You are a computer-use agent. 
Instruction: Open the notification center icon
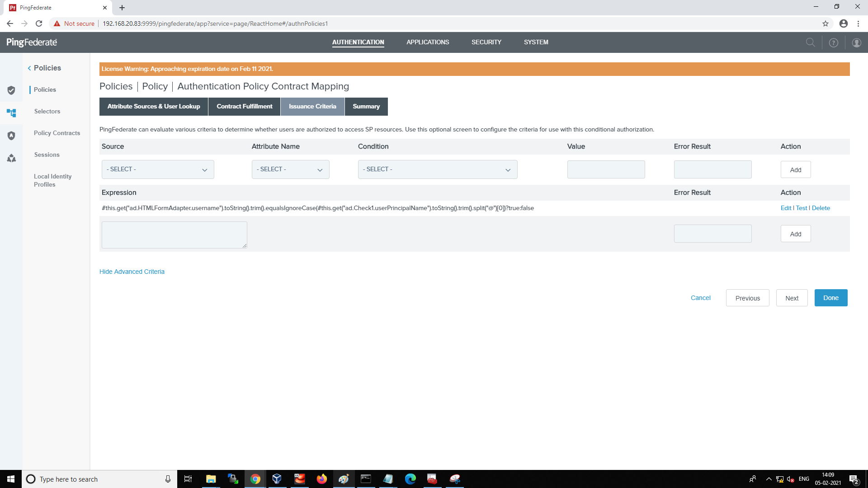(x=854, y=479)
